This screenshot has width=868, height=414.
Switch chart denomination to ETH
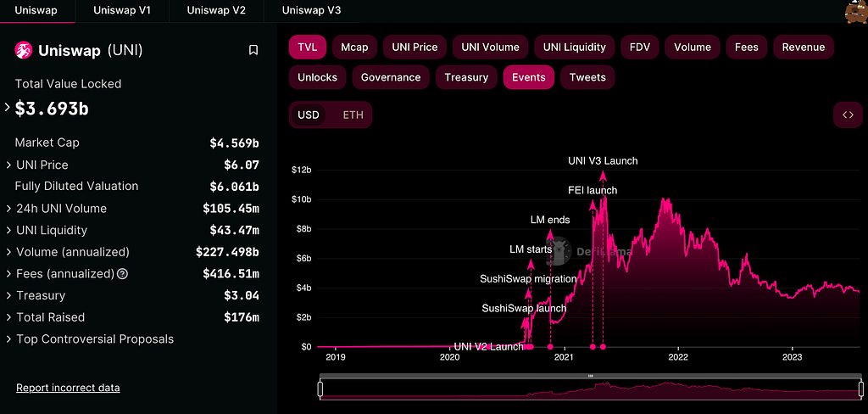tap(353, 115)
